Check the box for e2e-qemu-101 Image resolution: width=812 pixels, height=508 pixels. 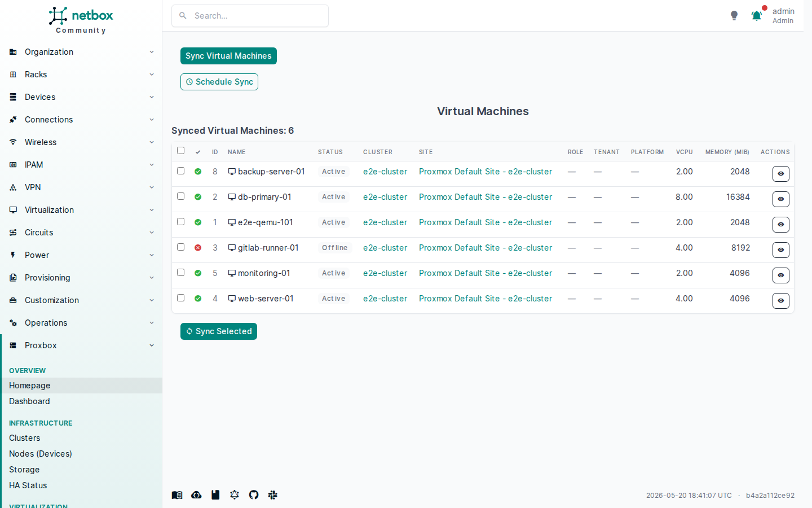pyautogui.click(x=180, y=222)
